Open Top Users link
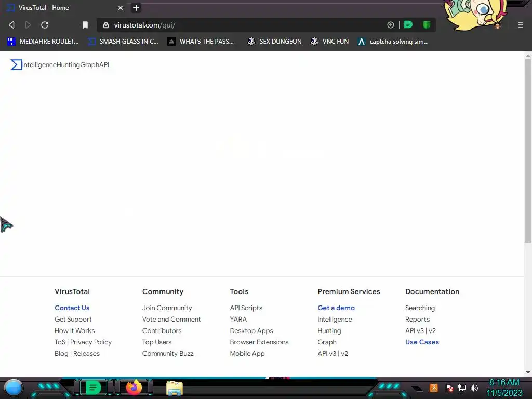 (x=157, y=342)
